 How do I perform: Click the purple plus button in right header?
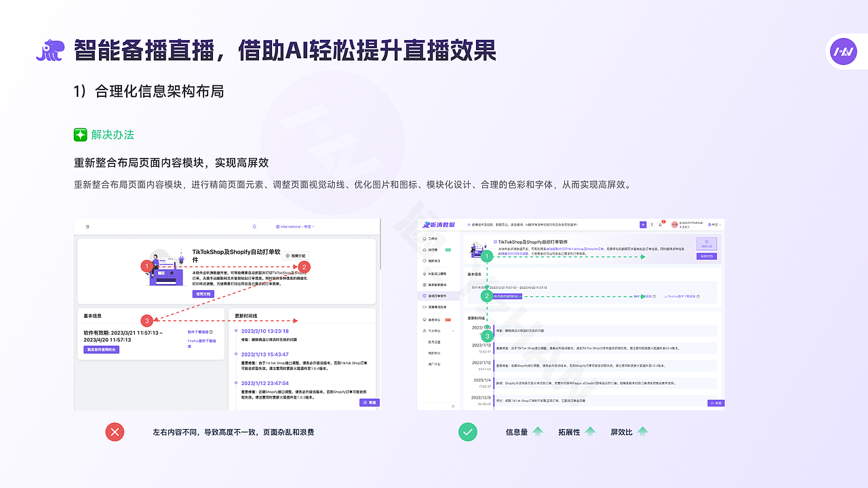[x=643, y=224]
